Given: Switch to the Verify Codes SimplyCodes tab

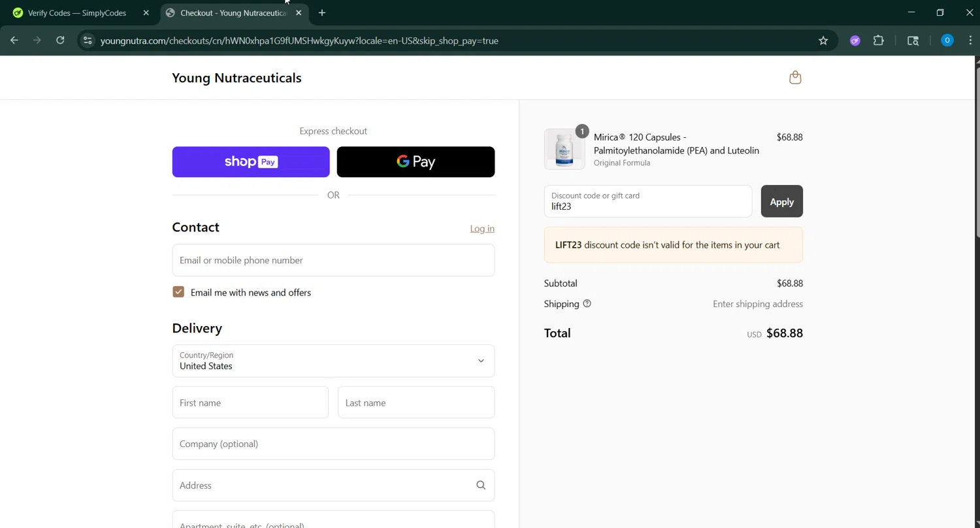Looking at the screenshot, I should [77, 13].
